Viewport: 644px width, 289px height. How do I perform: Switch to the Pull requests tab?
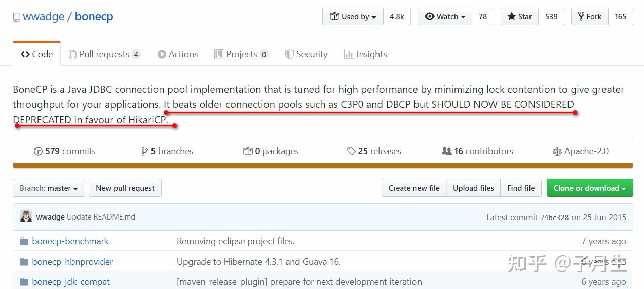pos(104,54)
